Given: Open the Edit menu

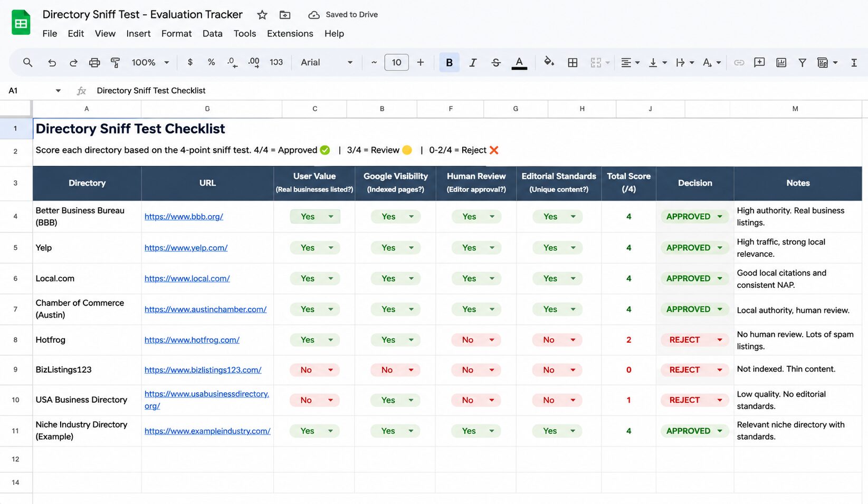Looking at the screenshot, I should pos(75,33).
